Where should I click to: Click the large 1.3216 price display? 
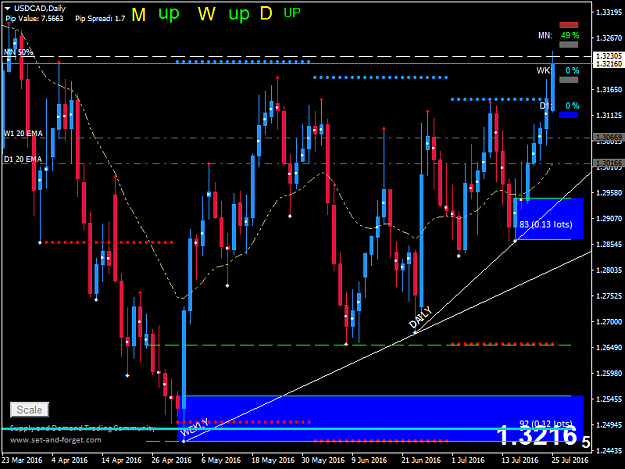pyautogui.click(x=537, y=436)
